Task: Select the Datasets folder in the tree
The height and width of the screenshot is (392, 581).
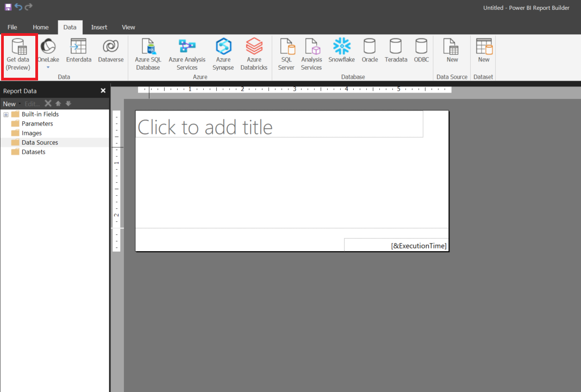Action: click(x=33, y=152)
